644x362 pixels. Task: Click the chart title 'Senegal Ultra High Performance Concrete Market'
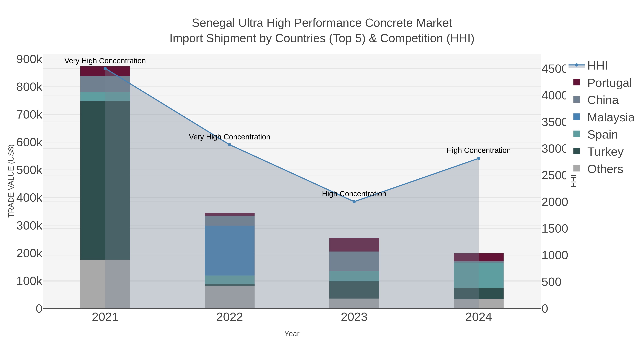(x=322, y=23)
